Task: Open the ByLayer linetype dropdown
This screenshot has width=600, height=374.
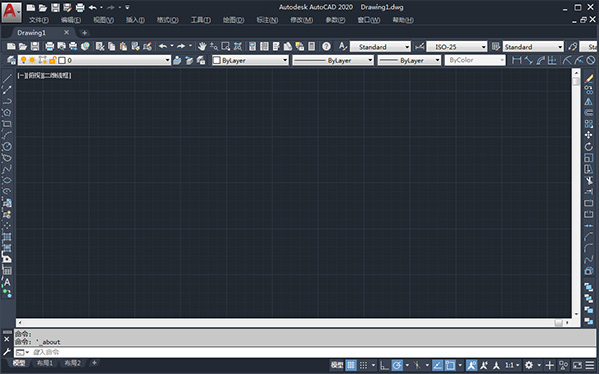Action: pyautogui.click(x=333, y=60)
